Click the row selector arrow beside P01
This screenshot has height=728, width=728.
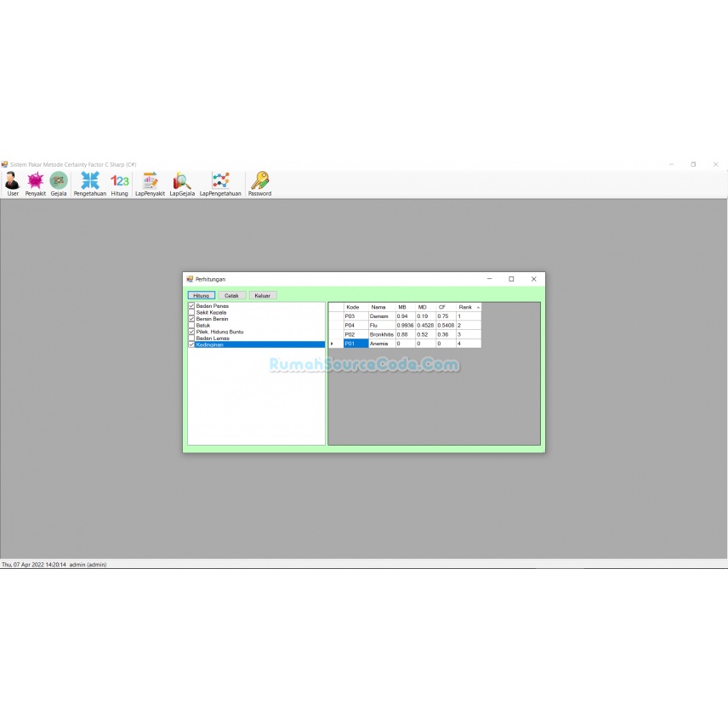[x=333, y=344]
